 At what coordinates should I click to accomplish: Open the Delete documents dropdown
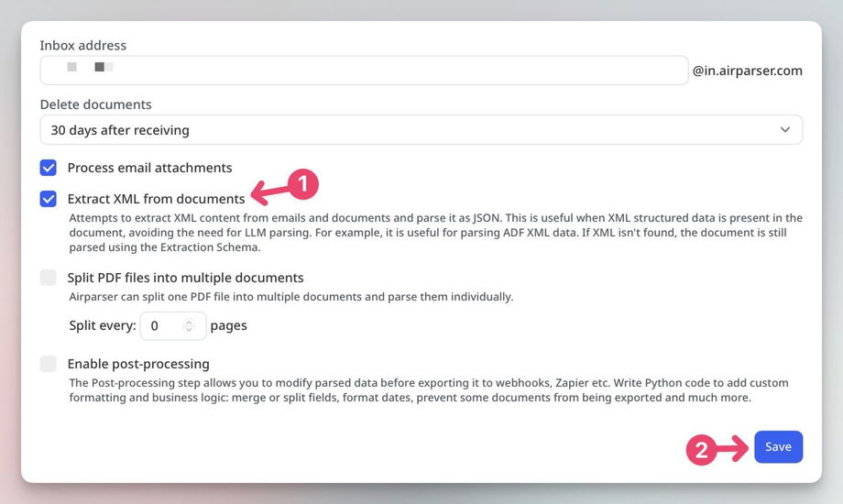click(x=421, y=130)
